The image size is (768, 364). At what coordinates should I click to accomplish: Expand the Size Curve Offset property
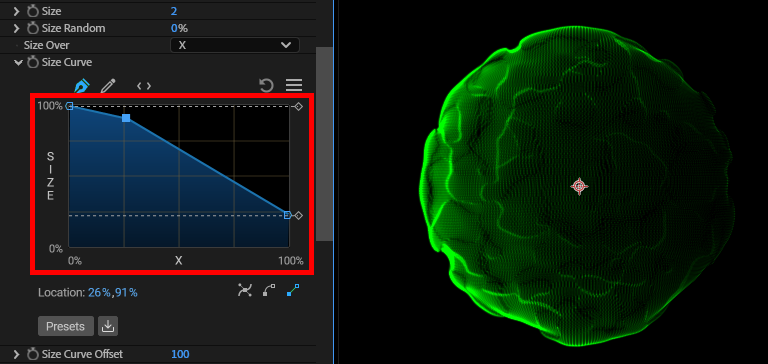[x=17, y=354]
